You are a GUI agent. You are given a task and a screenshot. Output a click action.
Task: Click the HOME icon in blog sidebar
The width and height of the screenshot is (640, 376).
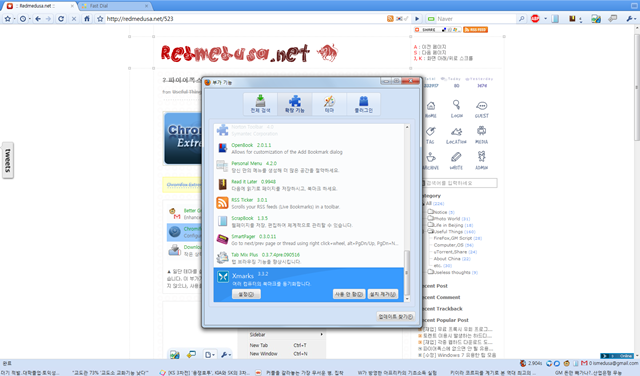(431, 109)
